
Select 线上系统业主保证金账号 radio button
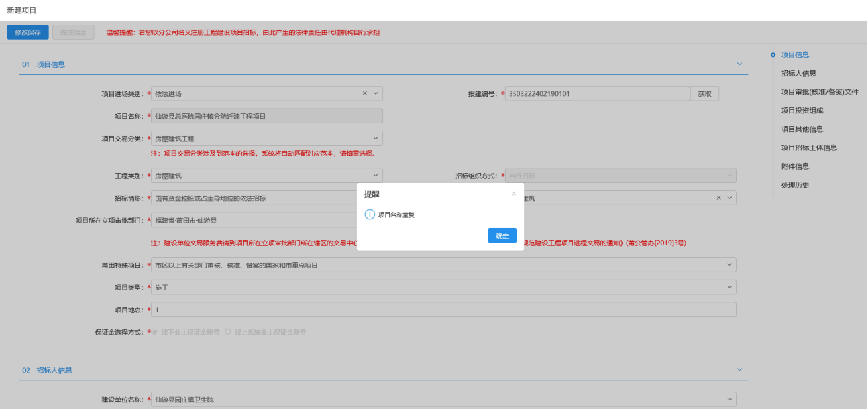click(228, 332)
